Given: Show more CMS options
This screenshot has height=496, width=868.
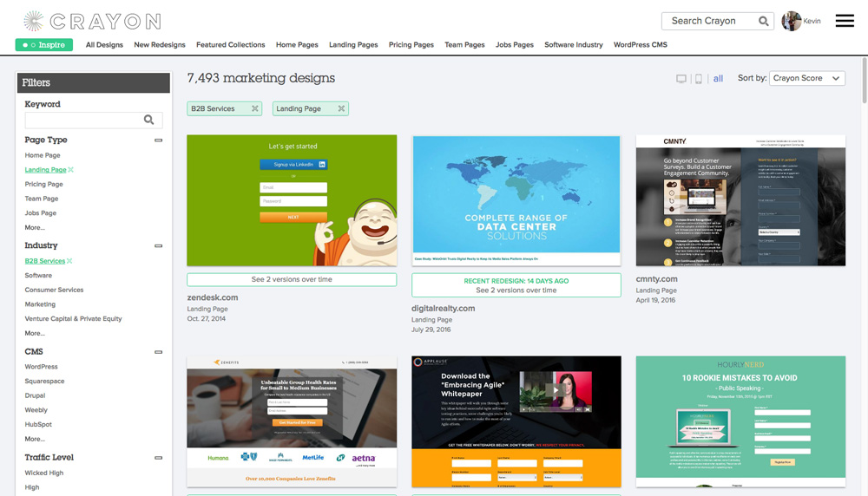Looking at the screenshot, I should [35, 439].
